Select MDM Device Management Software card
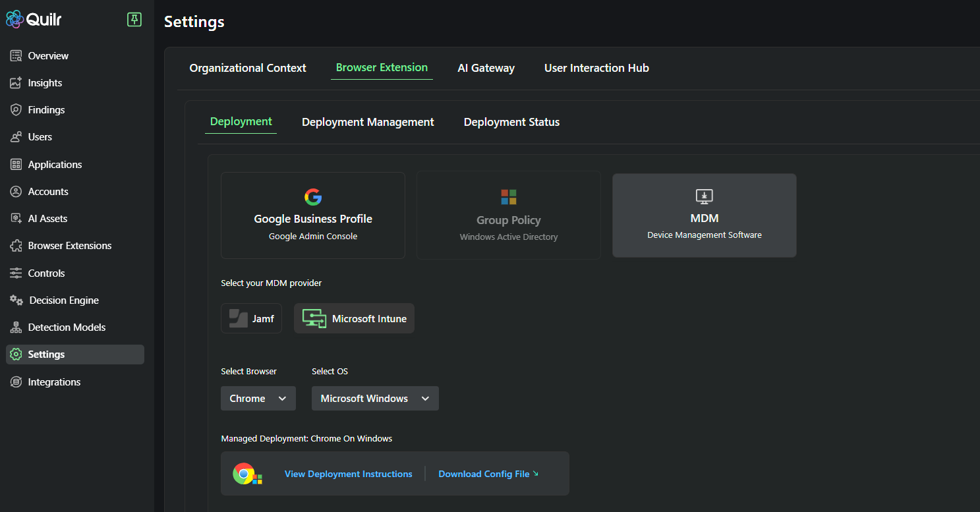980x512 pixels. tap(705, 215)
